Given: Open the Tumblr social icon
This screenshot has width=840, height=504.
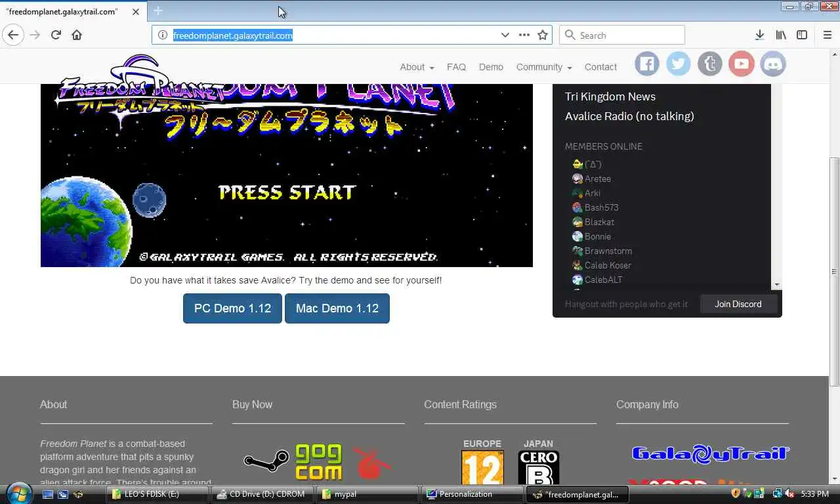Looking at the screenshot, I should point(710,64).
